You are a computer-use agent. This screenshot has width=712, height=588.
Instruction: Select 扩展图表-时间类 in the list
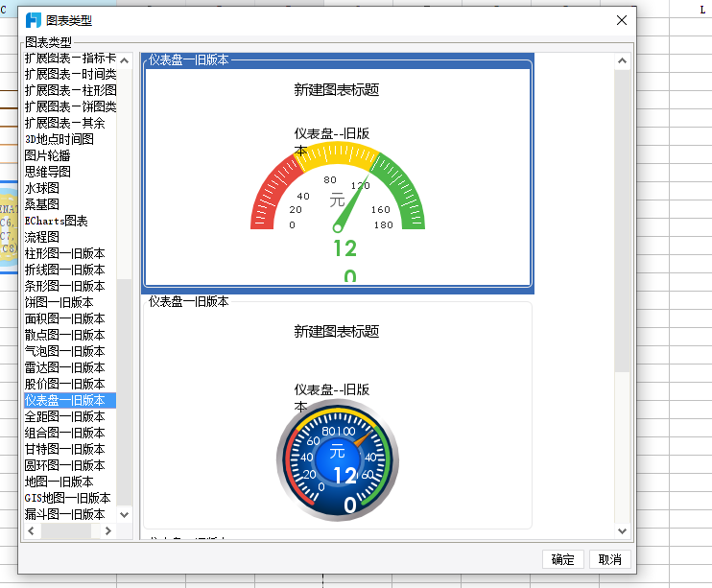click(x=70, y=75)
